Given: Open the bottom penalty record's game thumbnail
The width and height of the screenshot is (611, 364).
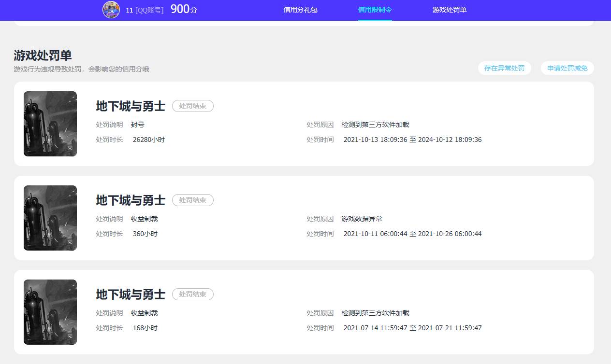Looking at the screenshot, I should [50, 312].
